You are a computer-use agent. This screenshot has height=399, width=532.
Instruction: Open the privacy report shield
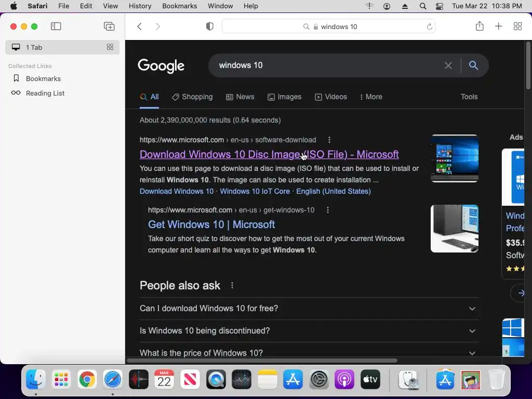210,26
